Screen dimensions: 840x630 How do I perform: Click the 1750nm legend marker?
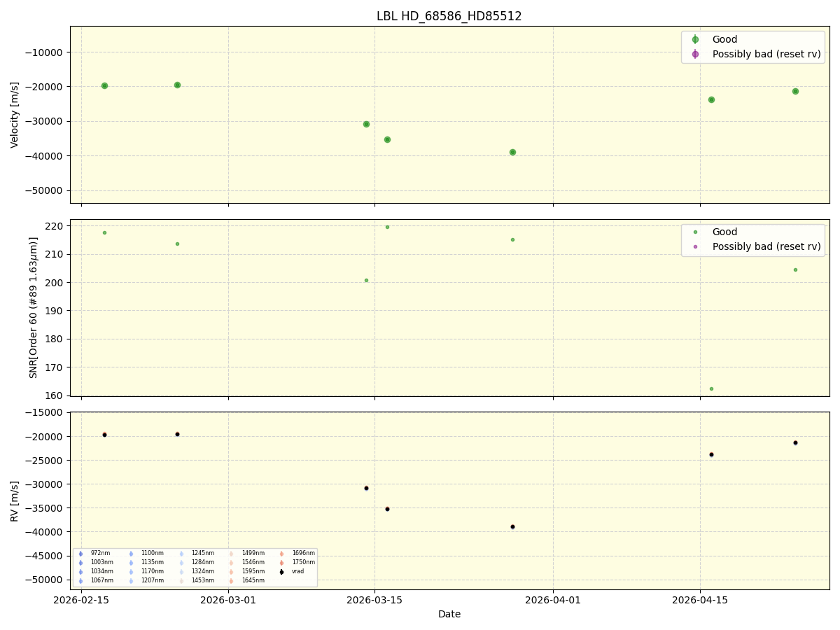(x=282, y=563)
